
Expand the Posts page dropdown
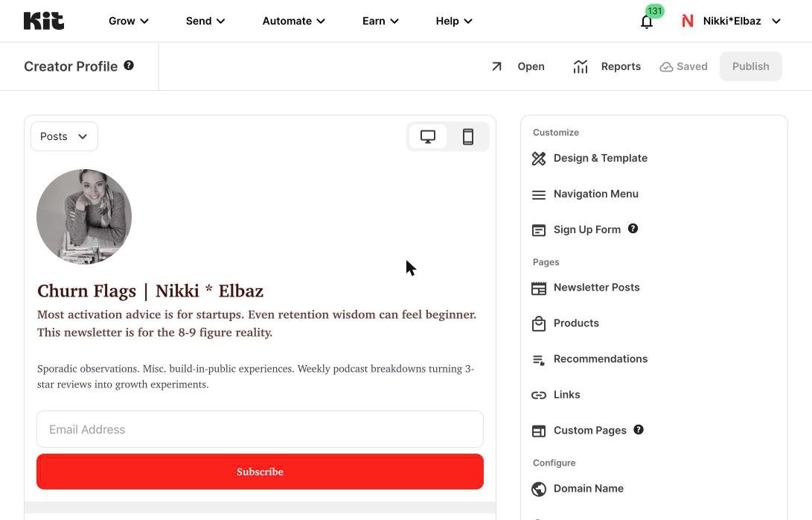64,136
